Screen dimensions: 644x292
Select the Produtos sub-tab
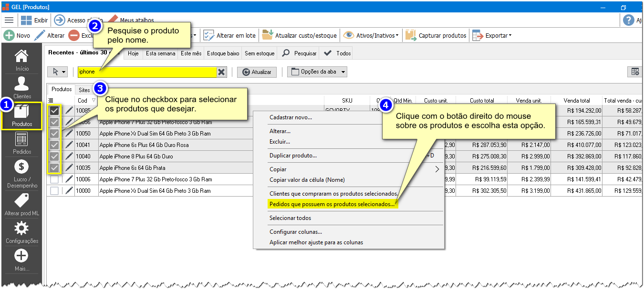tap(62, 89)
